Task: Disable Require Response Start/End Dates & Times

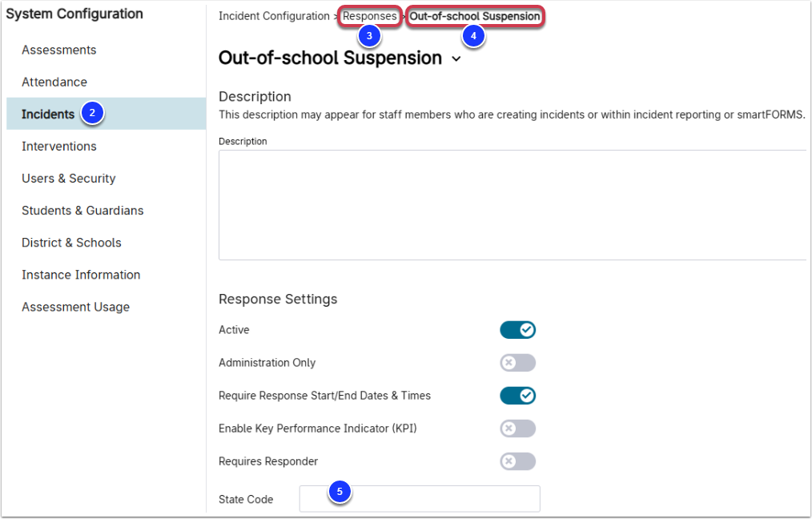Action: [x=518, y=396]
